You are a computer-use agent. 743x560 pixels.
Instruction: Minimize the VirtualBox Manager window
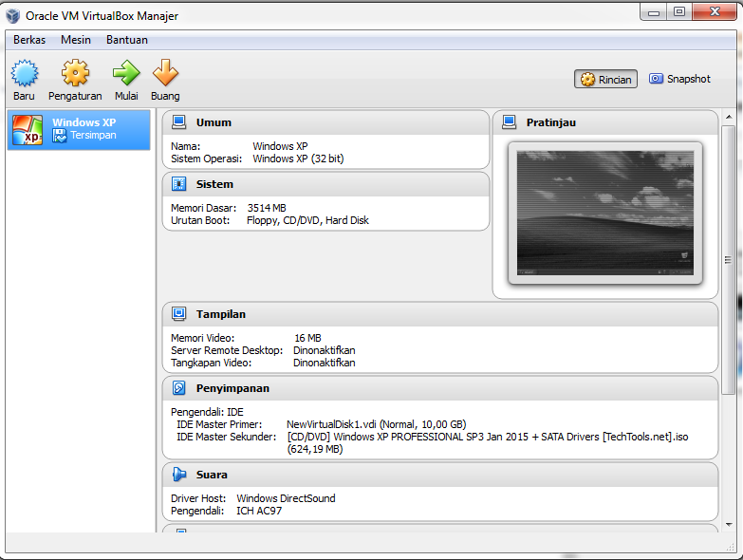point(654,12)
